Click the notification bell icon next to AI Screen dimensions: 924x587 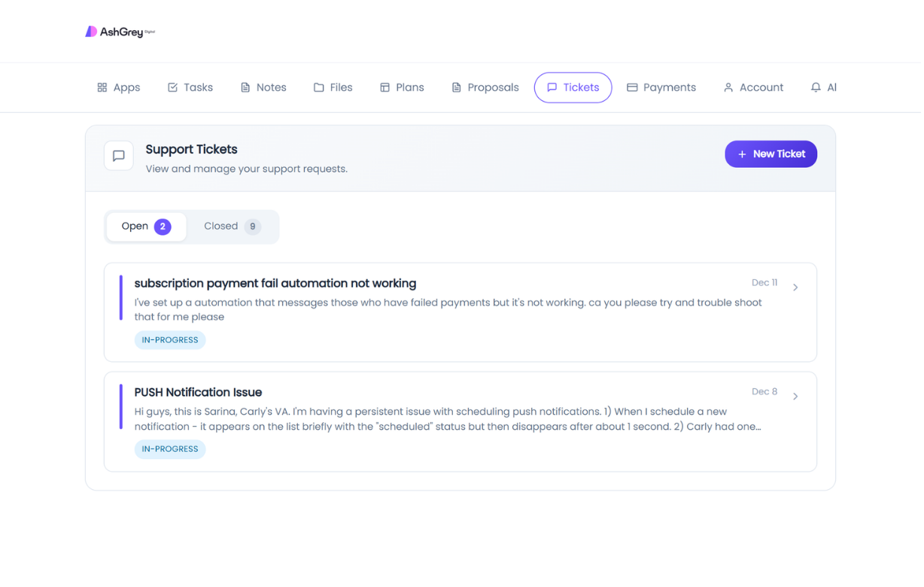tap(815, 87)
